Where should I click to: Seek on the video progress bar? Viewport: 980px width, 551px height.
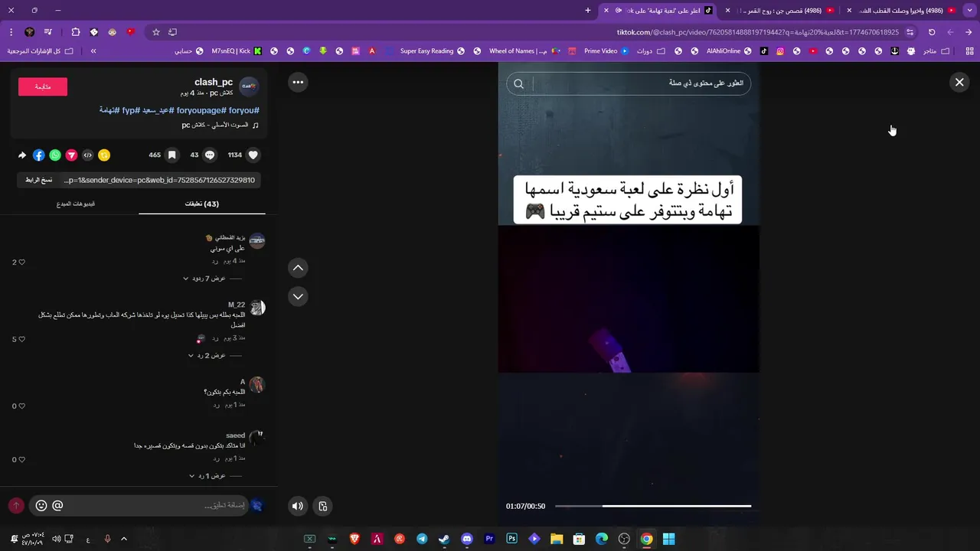pos(653,506)
